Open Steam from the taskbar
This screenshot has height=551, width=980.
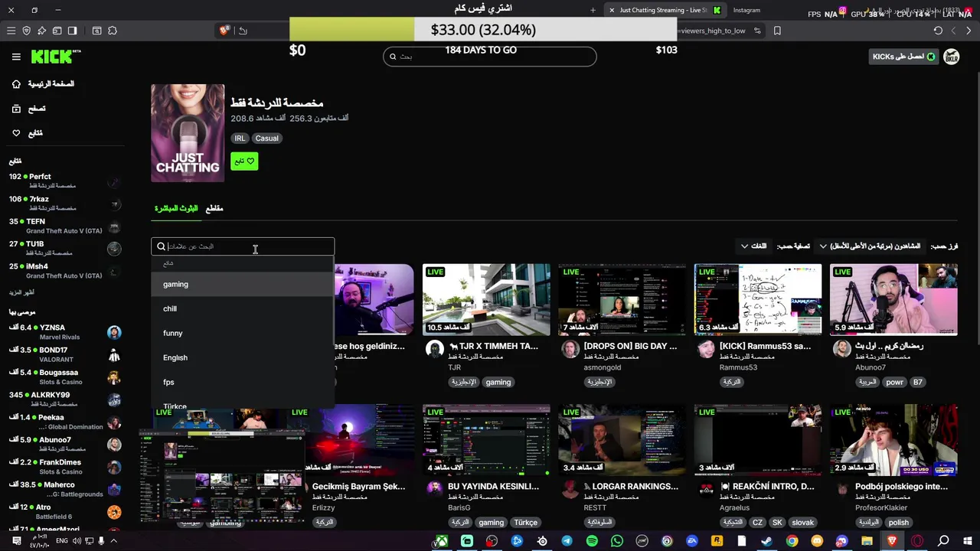[x=766, y=541]
